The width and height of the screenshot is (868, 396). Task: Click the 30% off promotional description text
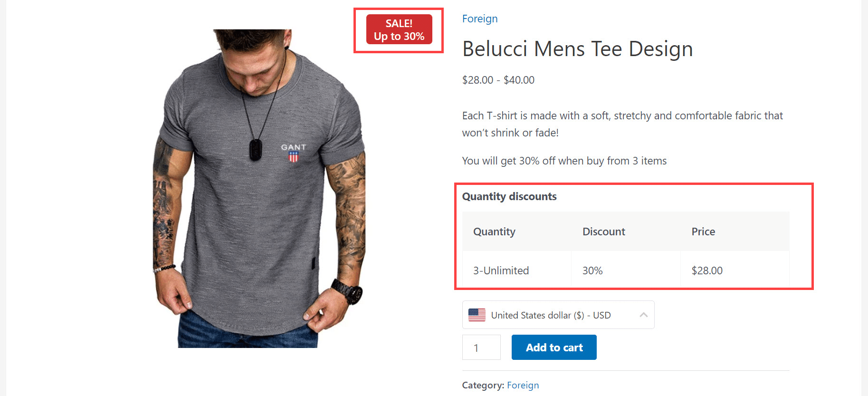coord(564,161)
